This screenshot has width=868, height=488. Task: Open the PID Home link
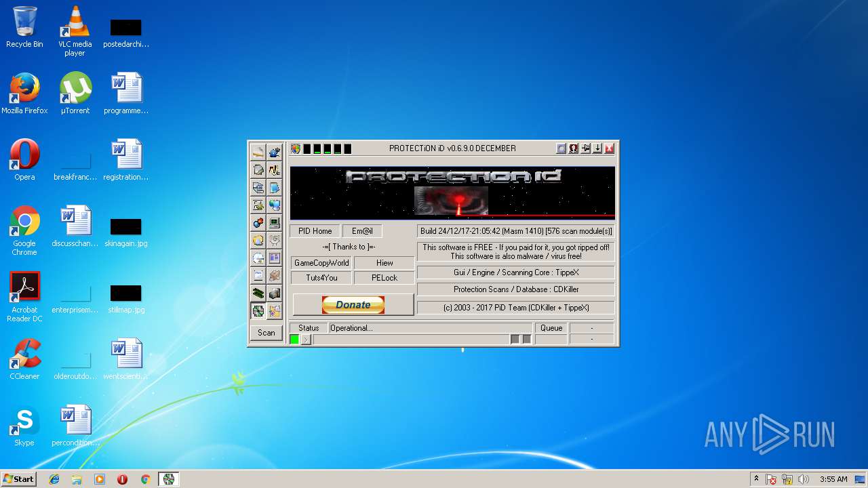click(x=315, y=231)
